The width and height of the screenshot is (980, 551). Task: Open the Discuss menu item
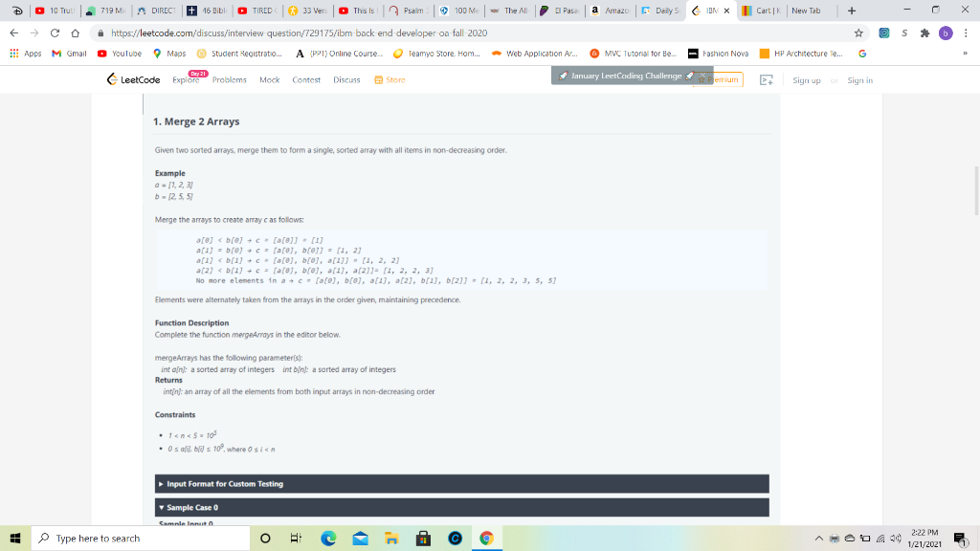(x=346, y=80)
